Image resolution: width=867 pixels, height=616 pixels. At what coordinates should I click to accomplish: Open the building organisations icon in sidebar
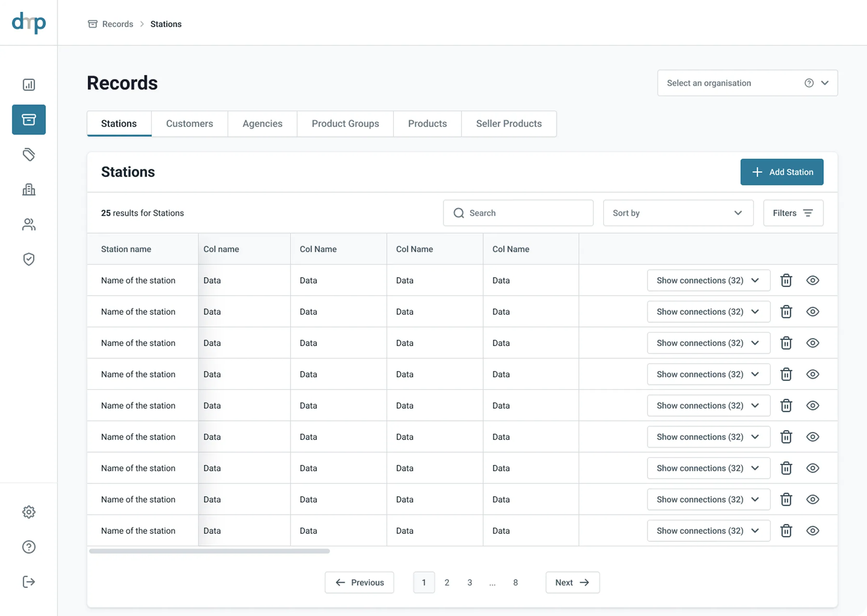point(29,189)
